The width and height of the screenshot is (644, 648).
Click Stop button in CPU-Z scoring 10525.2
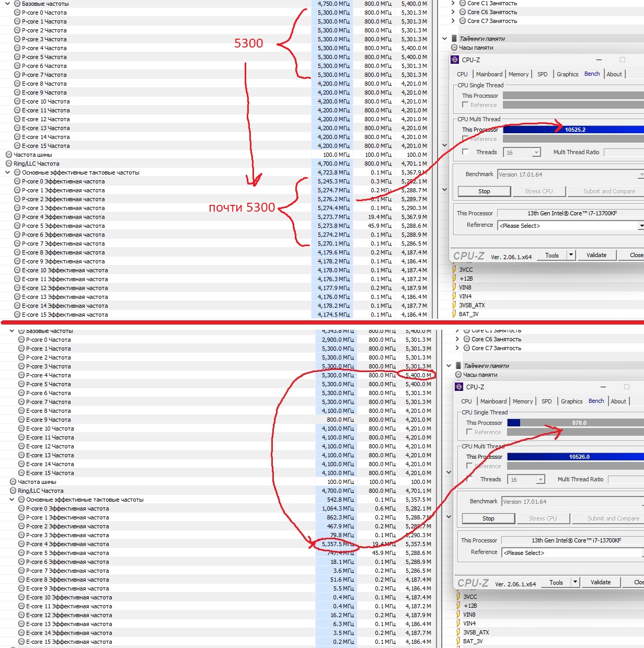point(484,191)
